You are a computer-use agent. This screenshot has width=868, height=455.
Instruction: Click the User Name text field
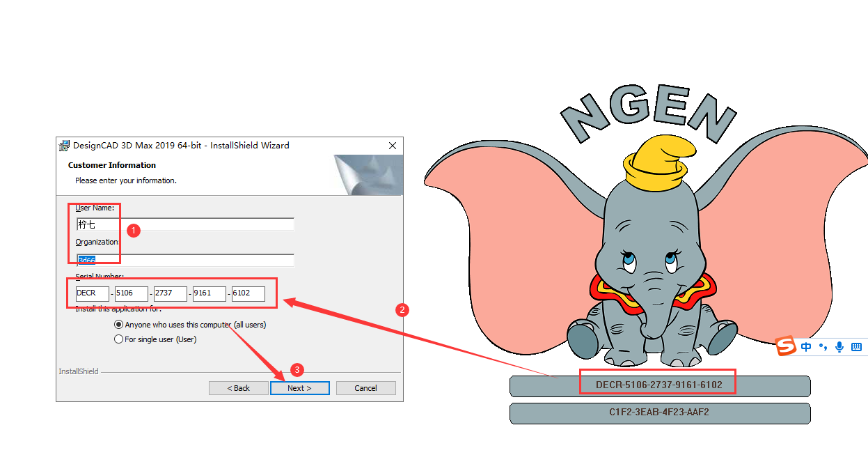(185, 224)
